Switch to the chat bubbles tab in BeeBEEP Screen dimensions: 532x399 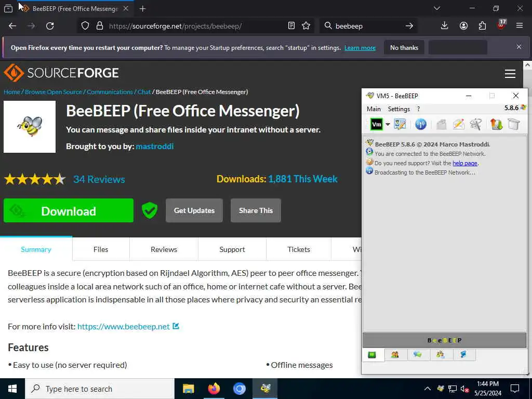tap(418, 354)
